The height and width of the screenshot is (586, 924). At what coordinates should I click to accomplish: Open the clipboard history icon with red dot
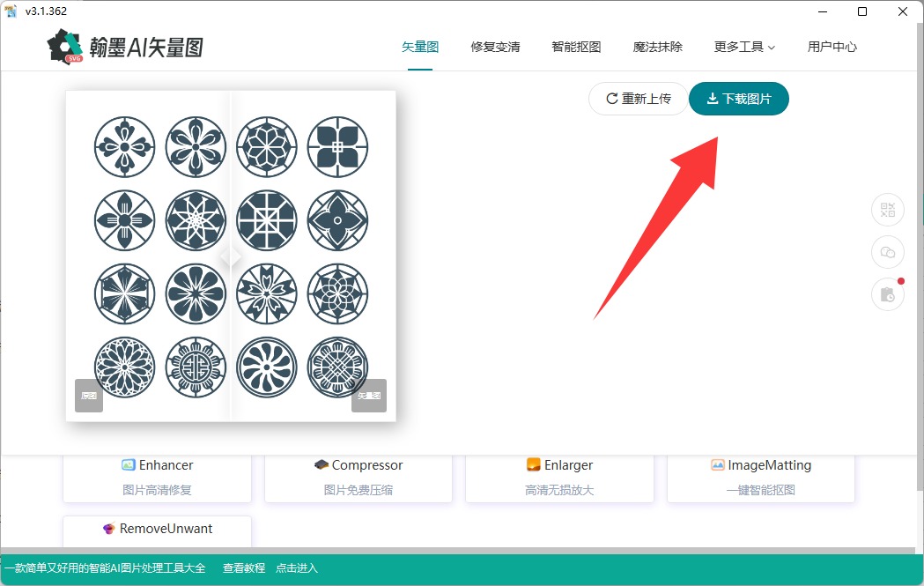click(887, 294)
